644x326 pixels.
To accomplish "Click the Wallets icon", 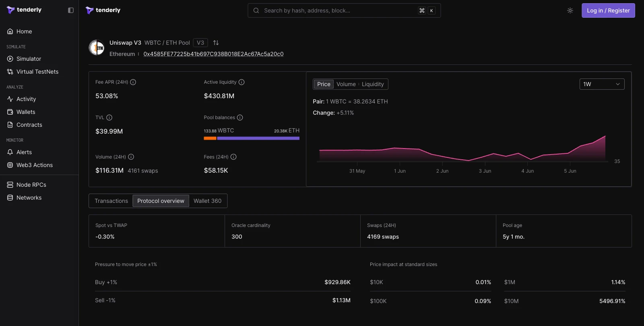I will [10, 112].
